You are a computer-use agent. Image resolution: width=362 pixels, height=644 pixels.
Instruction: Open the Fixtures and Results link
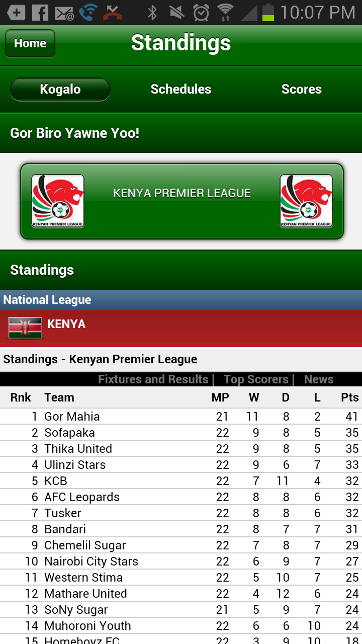[153, 379]
